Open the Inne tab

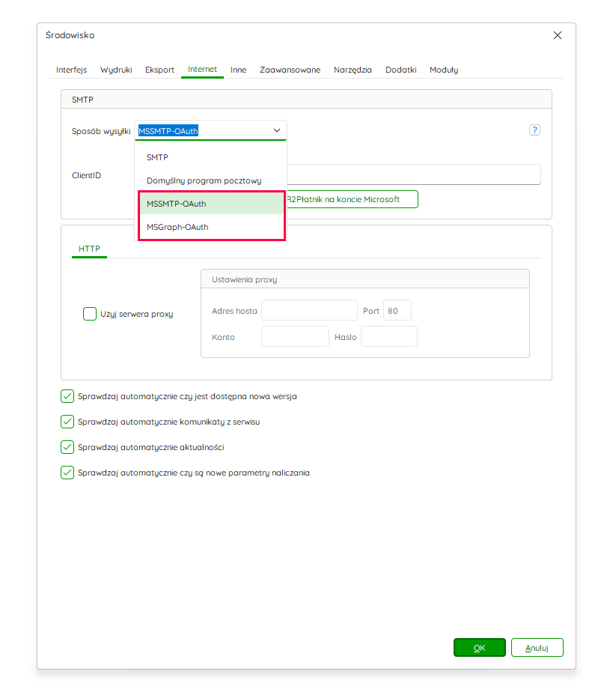239,70
